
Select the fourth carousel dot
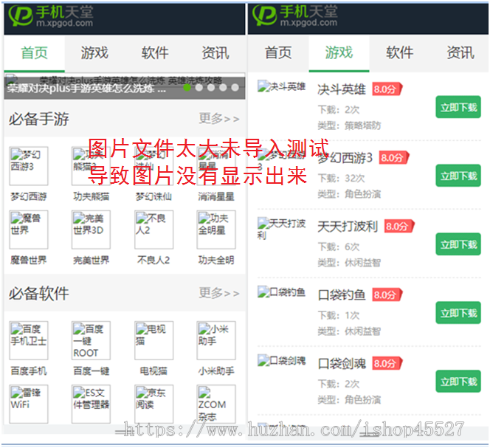click(223, 88)
